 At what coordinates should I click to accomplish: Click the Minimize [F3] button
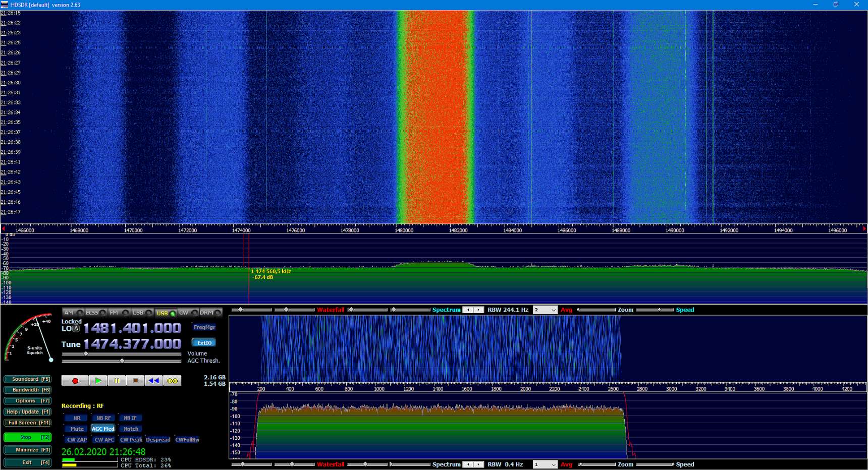[28, 450]
